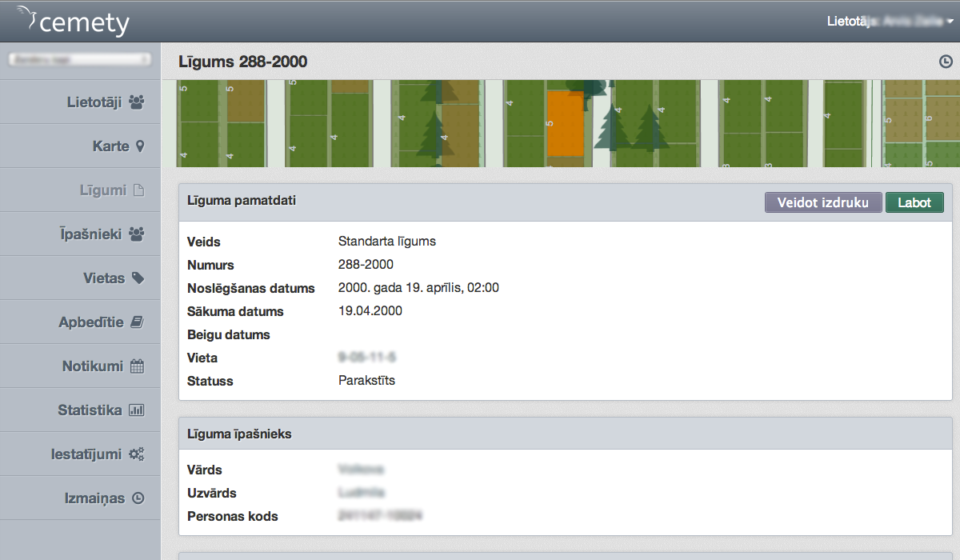The height and width of the screenshot is (560, 960).
Task: Click the Līgumi document icon
Action: [x=138, y=190]
